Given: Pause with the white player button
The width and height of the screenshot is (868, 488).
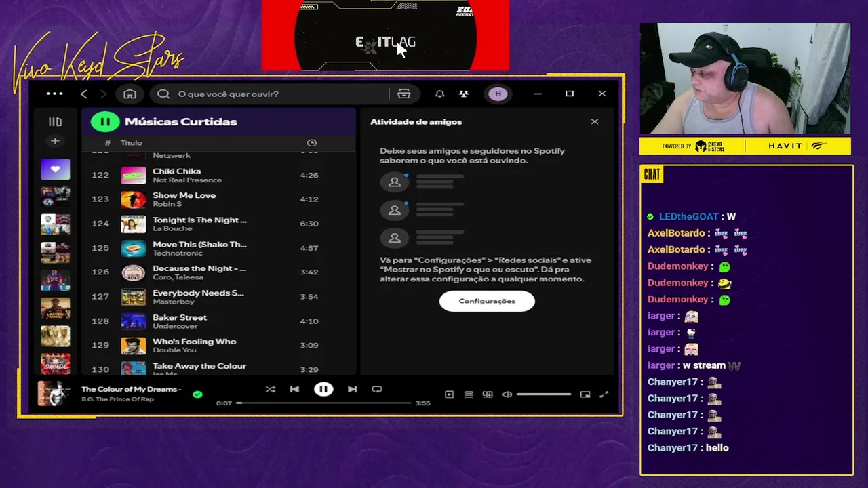Looking at the screenshot, I should 323,390.
